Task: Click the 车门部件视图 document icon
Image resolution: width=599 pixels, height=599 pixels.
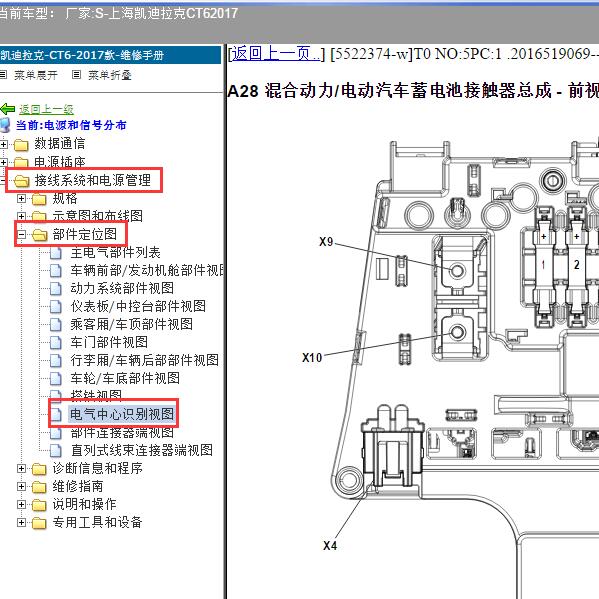Action: coord(56,343)
